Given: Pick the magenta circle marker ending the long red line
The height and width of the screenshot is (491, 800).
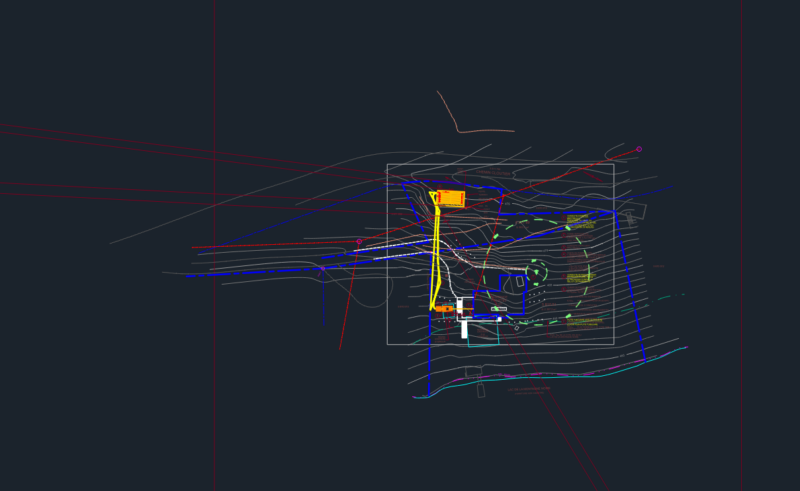Looking at the screenshot, I should click(639, 149).
